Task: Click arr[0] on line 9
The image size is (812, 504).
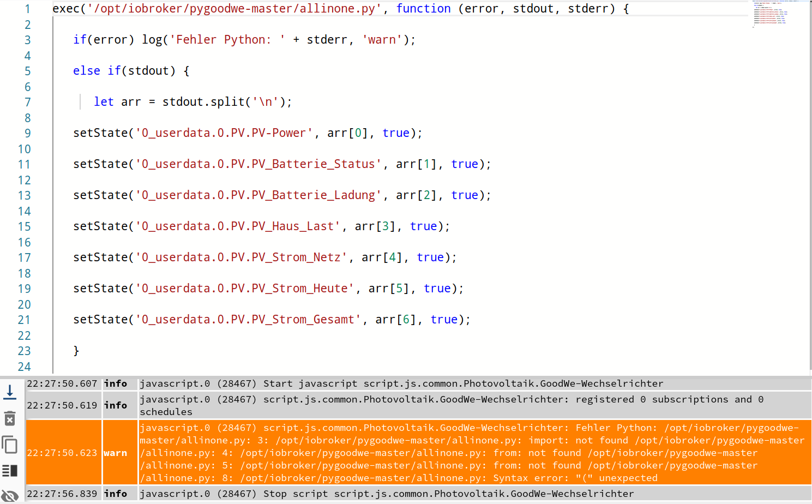Action: (x=347, y=133)
